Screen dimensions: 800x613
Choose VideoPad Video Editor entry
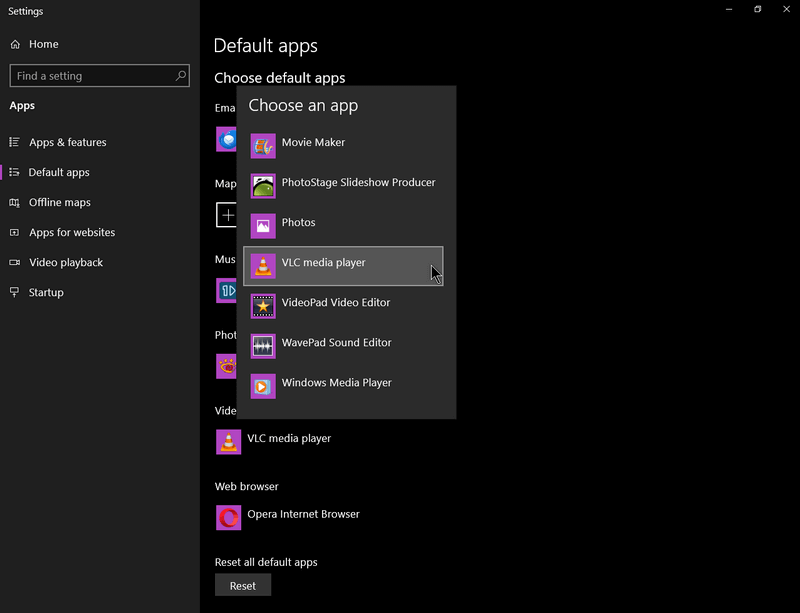(x=343, y=306)
